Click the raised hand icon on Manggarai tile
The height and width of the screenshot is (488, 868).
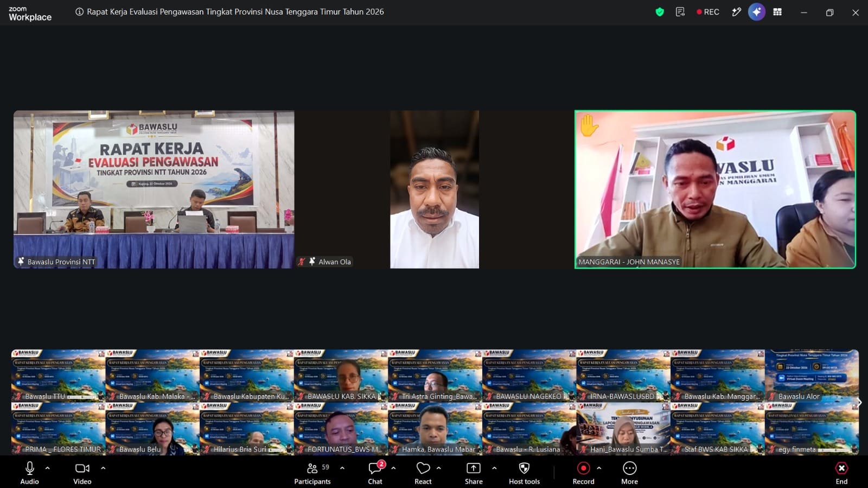tap(589, 125)
